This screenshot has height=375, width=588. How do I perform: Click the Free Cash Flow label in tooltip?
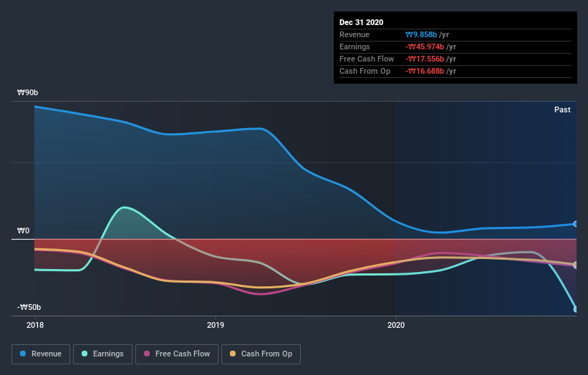367,59
